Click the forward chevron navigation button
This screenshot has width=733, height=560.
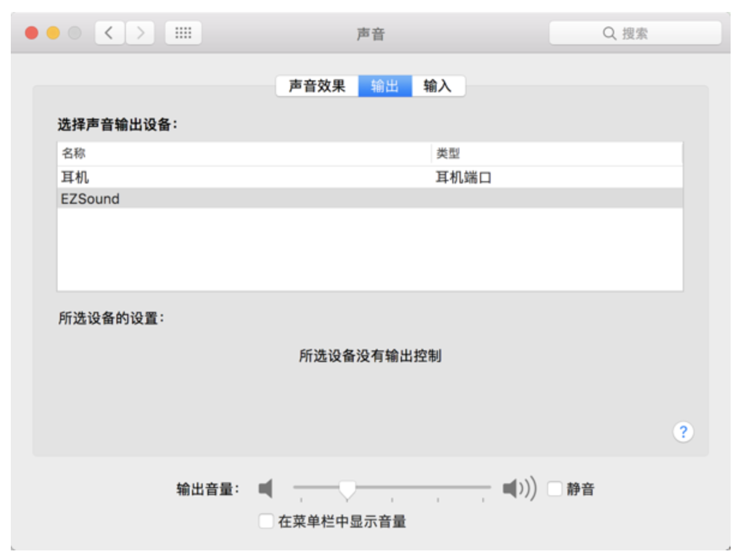click(x=140, y=33)
